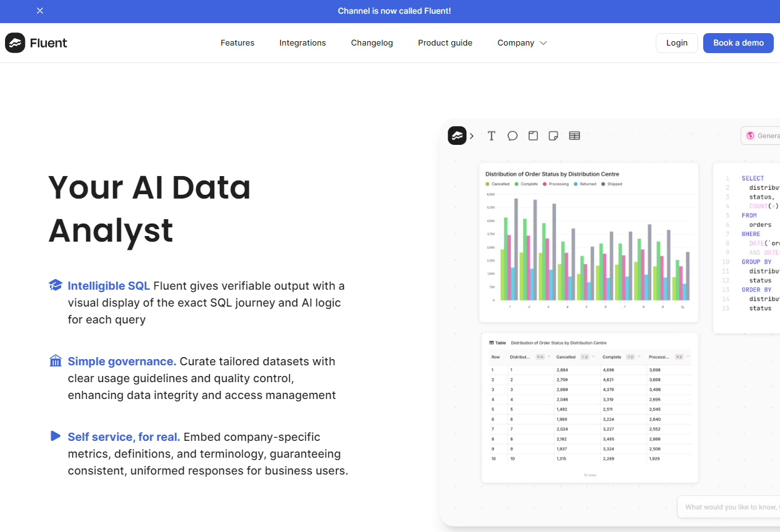The width and height of the screenshot is (780, 532).
Task: Click the GROUP BY line in the SQL panel
Action: [x=756, y=262]
